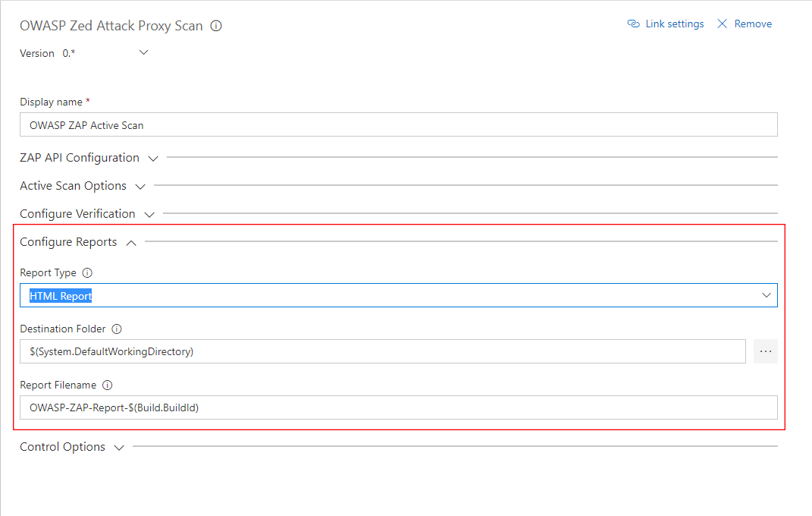Expand the Configure Verification section
The width and height of the screenshot is (812, 516).
coord(149,215)
